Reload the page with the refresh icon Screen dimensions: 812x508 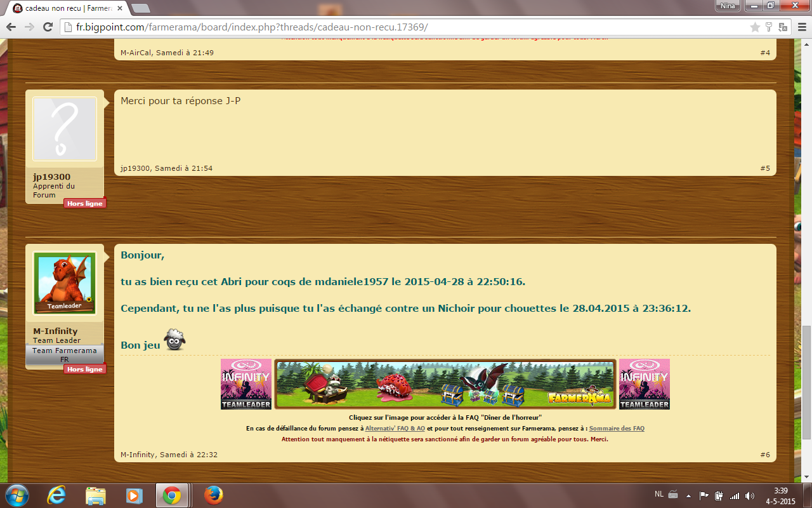click(x=48, y=27)
